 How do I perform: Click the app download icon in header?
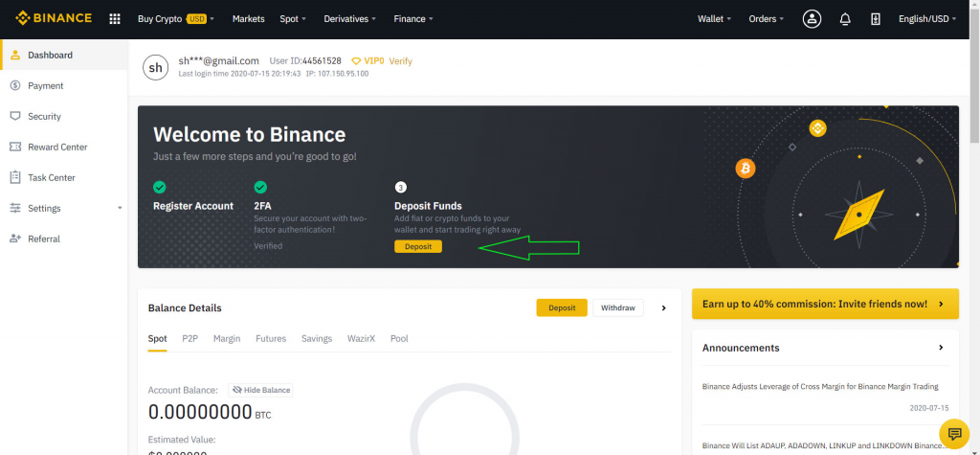(876, 19)
